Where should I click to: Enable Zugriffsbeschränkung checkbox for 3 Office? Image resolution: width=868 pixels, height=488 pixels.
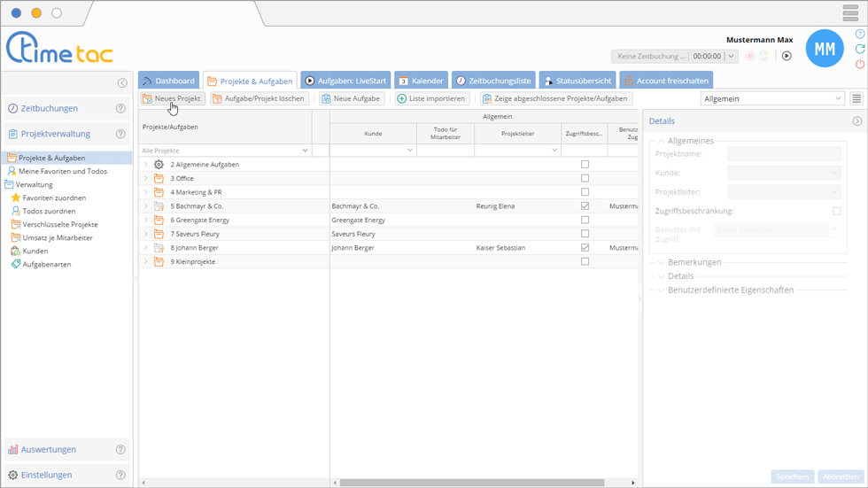[585, 178]
